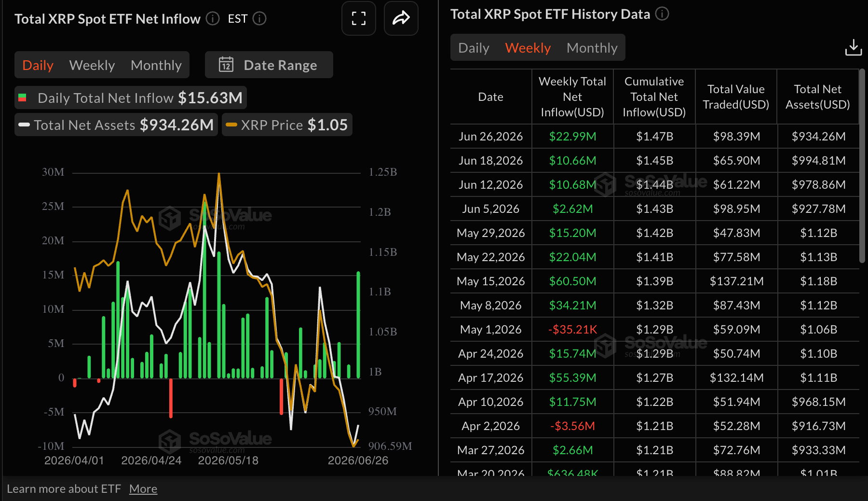This screenshot has height=501, width=868.
Task: Click Total Value Traded(USD) column header
Action: click(x=736, y=97)
